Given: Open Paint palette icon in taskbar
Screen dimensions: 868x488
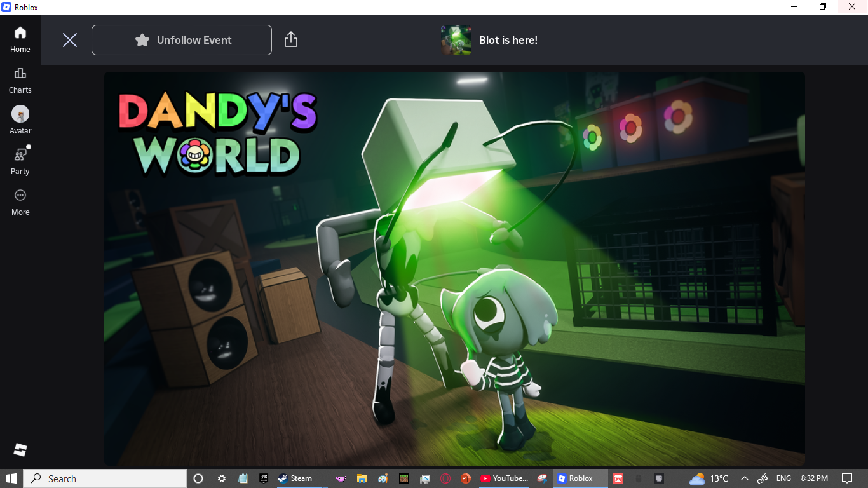Looking at the screenshot, I should [383, 478].
